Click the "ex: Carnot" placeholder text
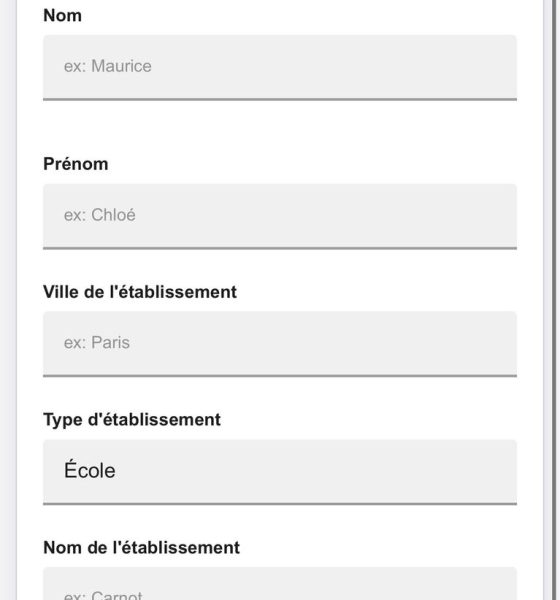 pos(103,595)
